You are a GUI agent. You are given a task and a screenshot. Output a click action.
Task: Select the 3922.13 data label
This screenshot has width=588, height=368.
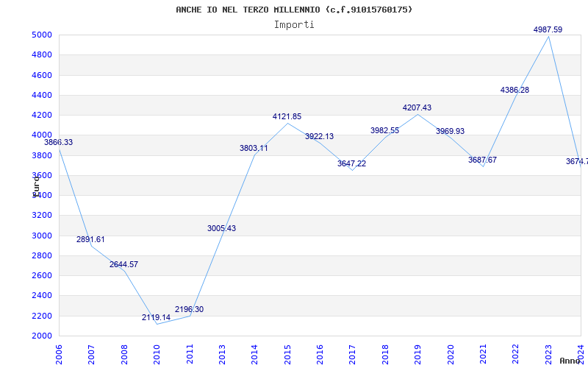tap(319, 136)
